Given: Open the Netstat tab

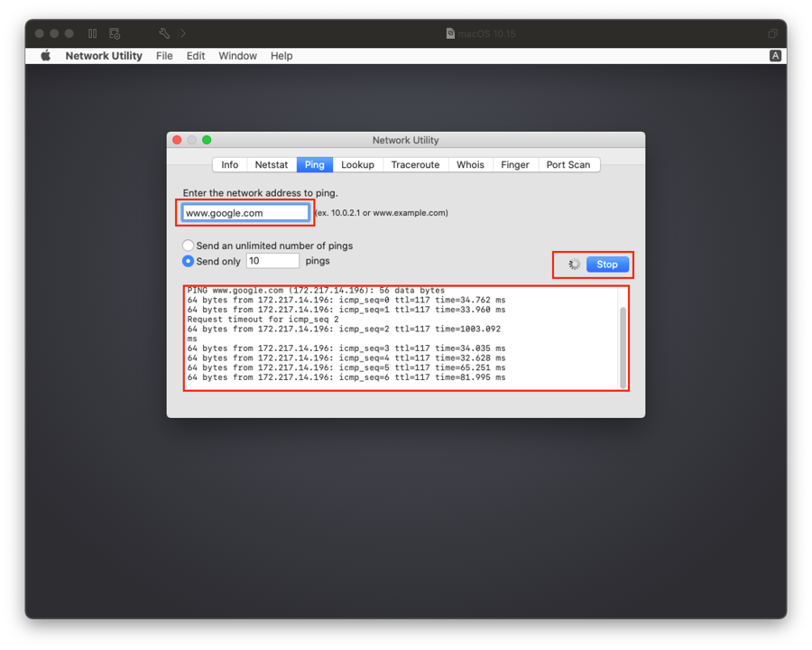Looking at the screenshot, I should [272, 164].
